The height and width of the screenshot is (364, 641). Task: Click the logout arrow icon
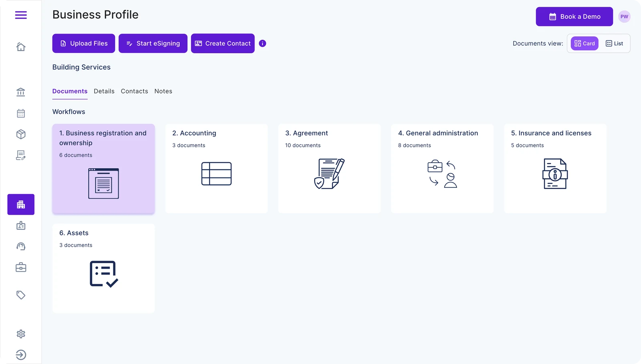(21, 355)
